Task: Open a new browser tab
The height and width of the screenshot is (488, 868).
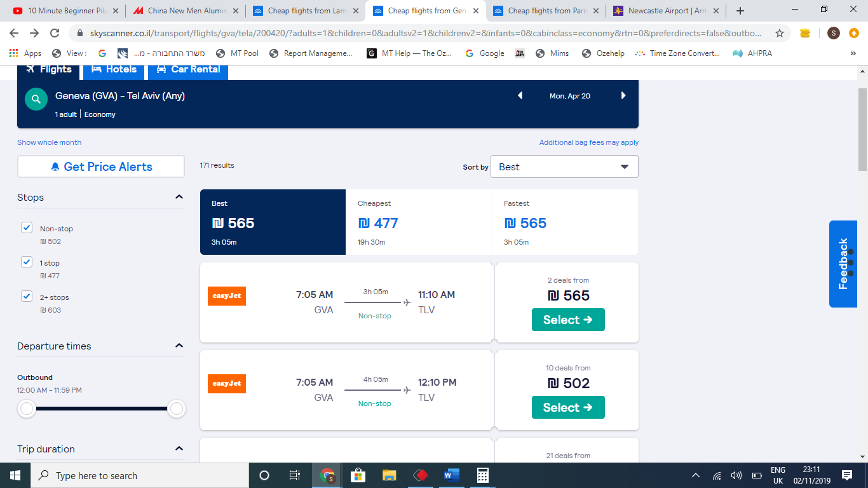Action: click(740, 11)
